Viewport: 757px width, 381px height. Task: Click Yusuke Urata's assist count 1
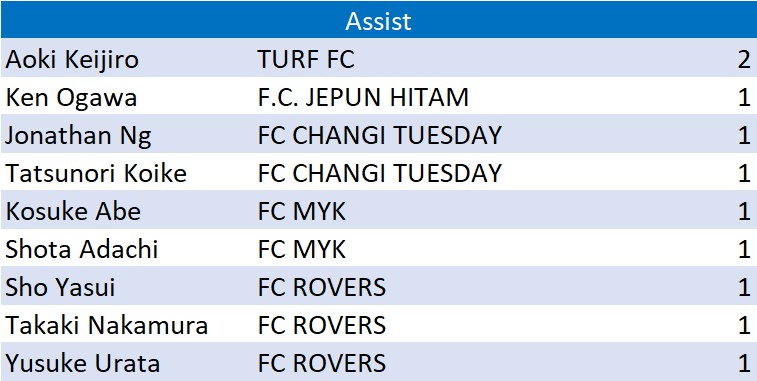pyautogui.click(x=744, y=364)
